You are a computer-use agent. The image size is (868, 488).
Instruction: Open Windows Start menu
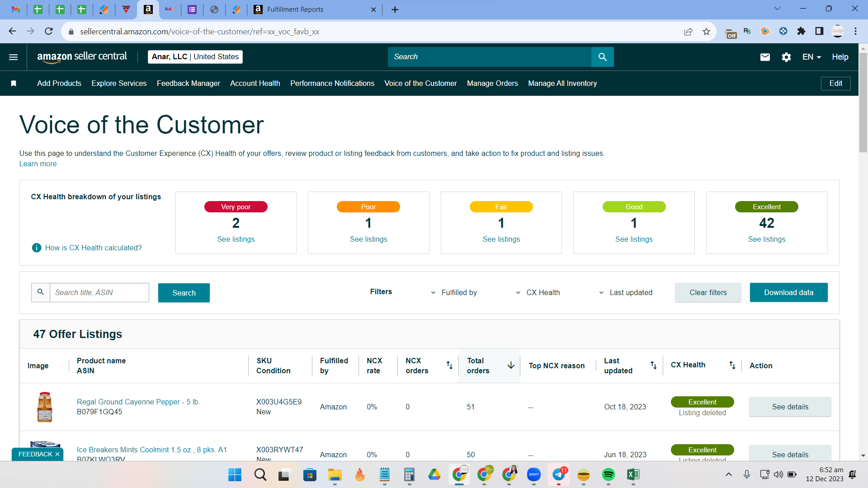point(235,474)
